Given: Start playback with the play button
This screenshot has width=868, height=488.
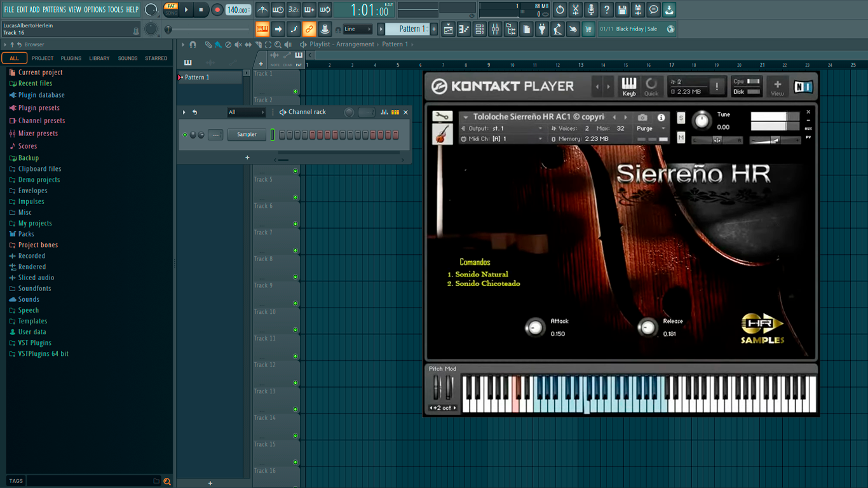Looking at the screenshot, I should [186, 10].
